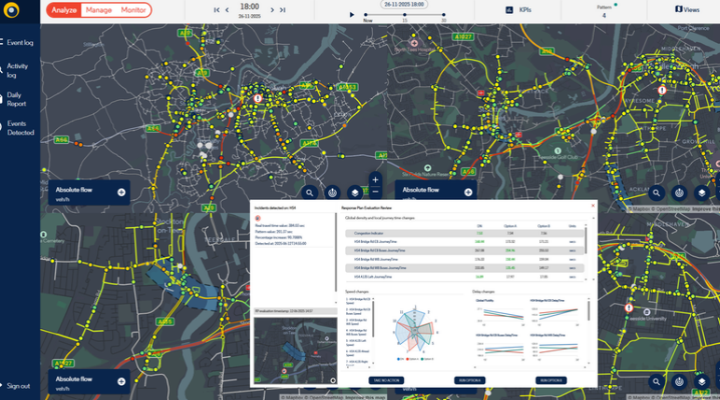Jump to first time step
The width and height of the screenshot is (720, 400).
216,10
